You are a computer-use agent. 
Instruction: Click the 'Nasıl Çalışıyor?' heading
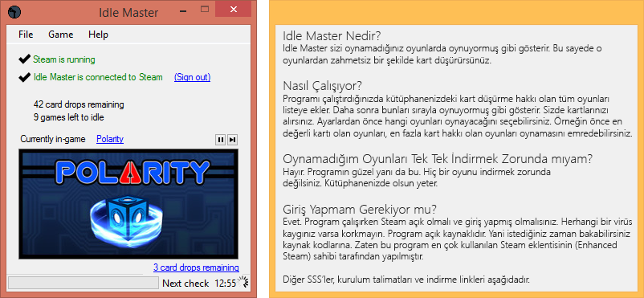click(x=323, y=86)
